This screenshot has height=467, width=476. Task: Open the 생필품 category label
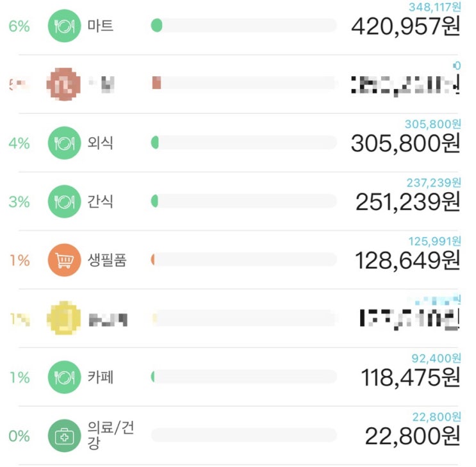click(x=107, y=260)
